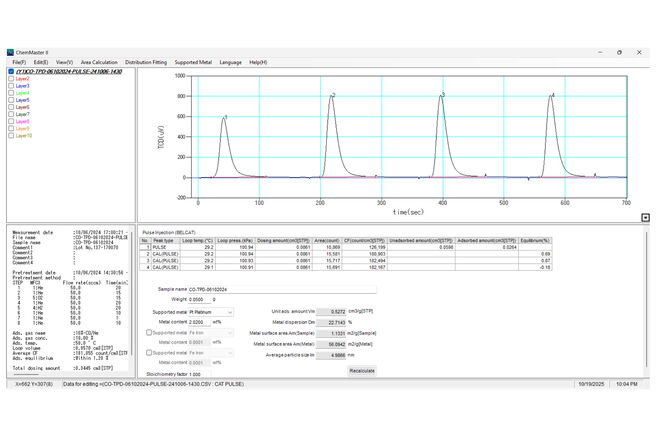Open the Area Calculation menu
The height and width of the screenshot is (437, 656).
pyautogui.click(x=99, y=62)
